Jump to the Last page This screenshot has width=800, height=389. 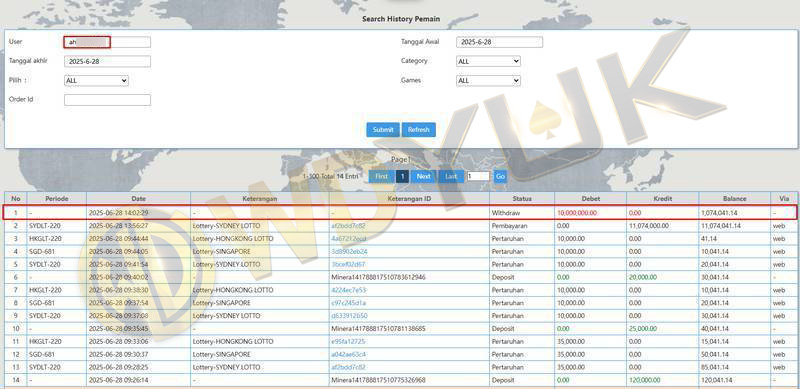coord(451,176)
